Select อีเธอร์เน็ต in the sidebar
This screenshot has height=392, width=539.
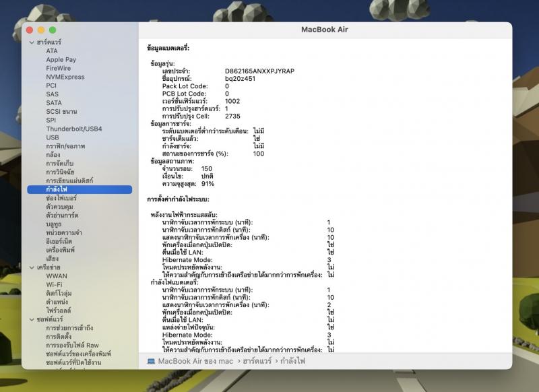[x=59, y=241]
